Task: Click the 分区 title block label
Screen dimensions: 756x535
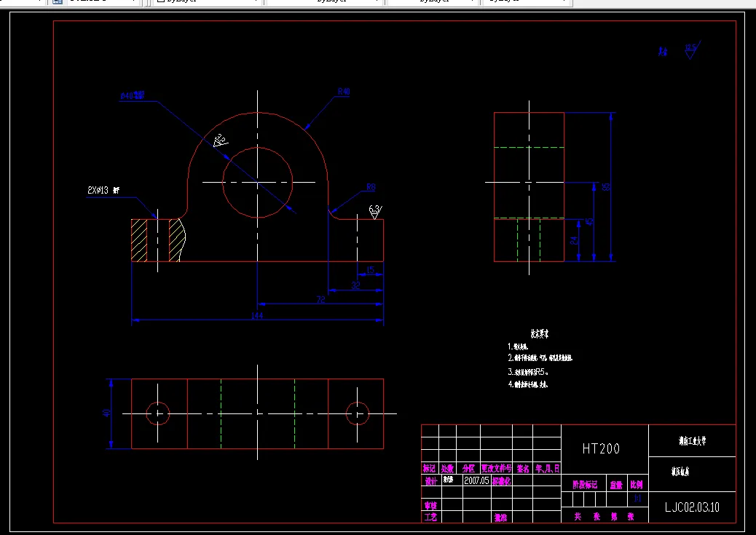Action: 468,469
